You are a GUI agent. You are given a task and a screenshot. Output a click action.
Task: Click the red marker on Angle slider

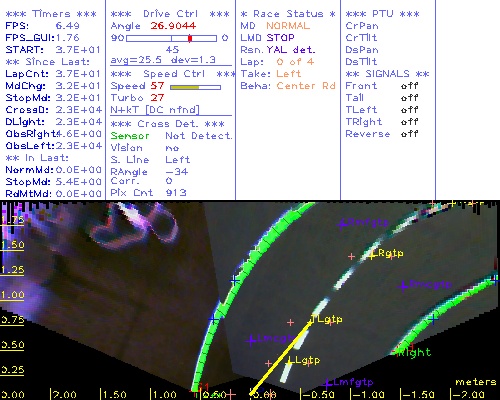(190, 38)
